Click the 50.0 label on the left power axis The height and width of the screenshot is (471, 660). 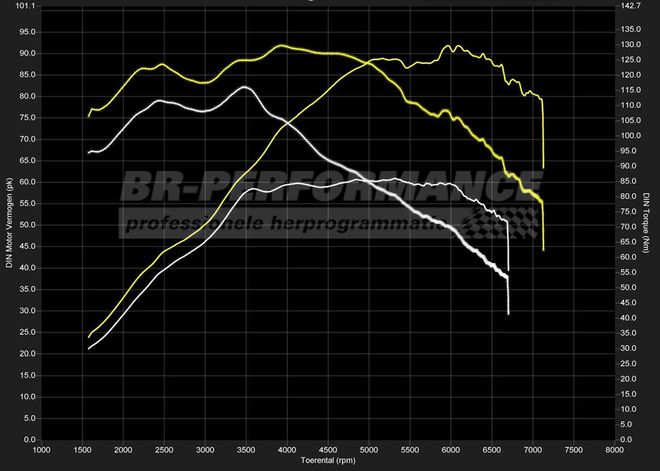[x=29, y=225]
